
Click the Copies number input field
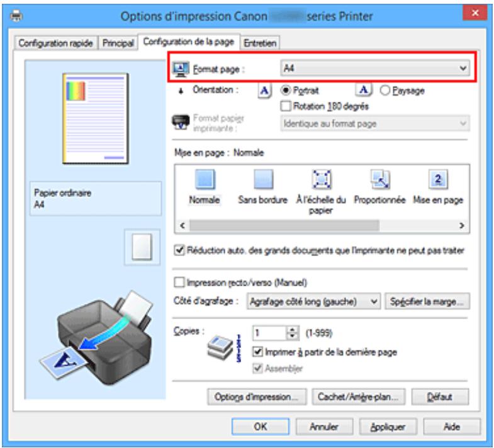pyautogui.click(x=270, y=333)
